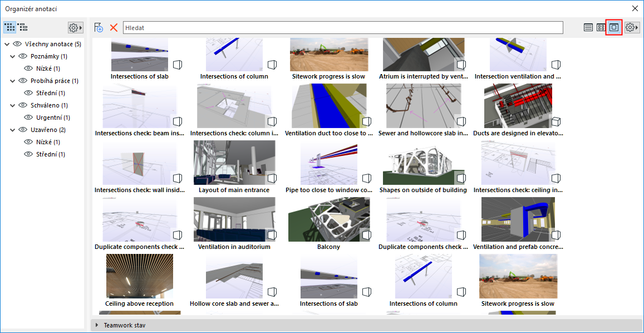
Task: Click into the Hledat search field
Action: point(343,27)
